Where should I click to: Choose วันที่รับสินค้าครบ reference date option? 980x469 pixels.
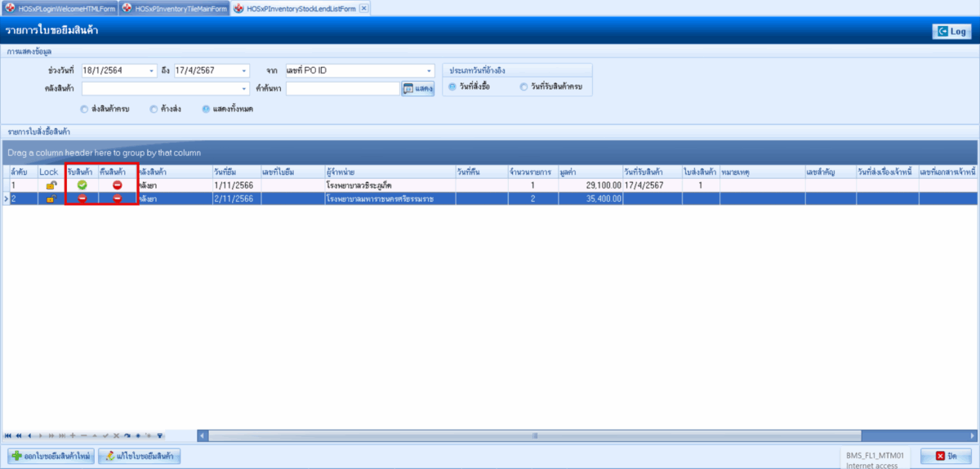coord(523,87)
